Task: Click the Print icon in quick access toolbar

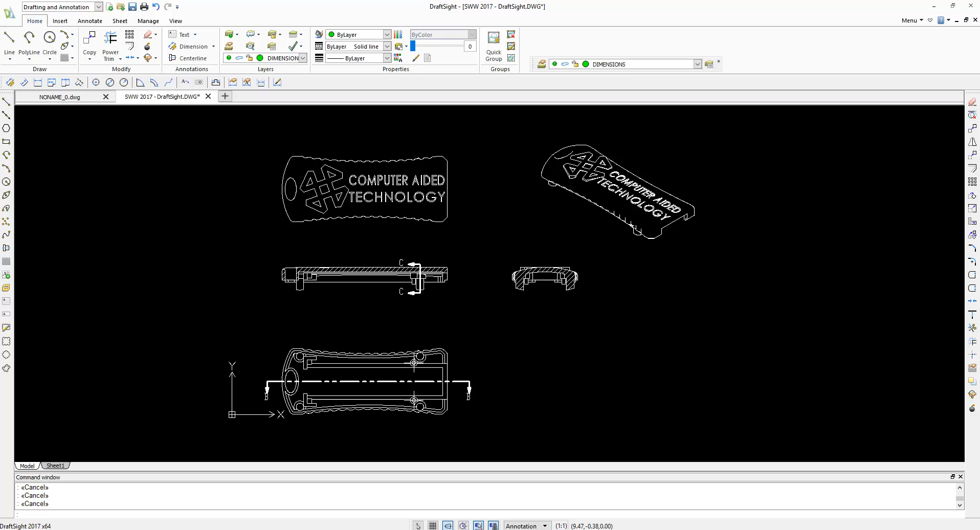Action: tap(144, 7)
